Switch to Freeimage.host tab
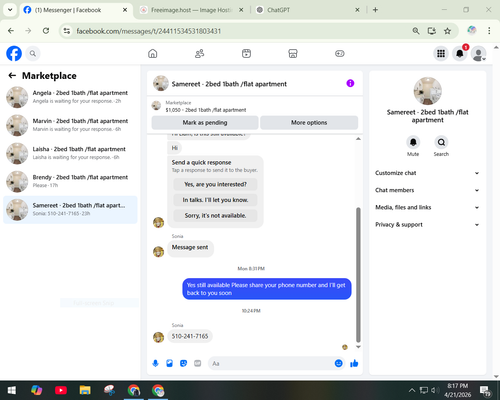The width and height of the screenshot is (500, 400). coord(191,10)
